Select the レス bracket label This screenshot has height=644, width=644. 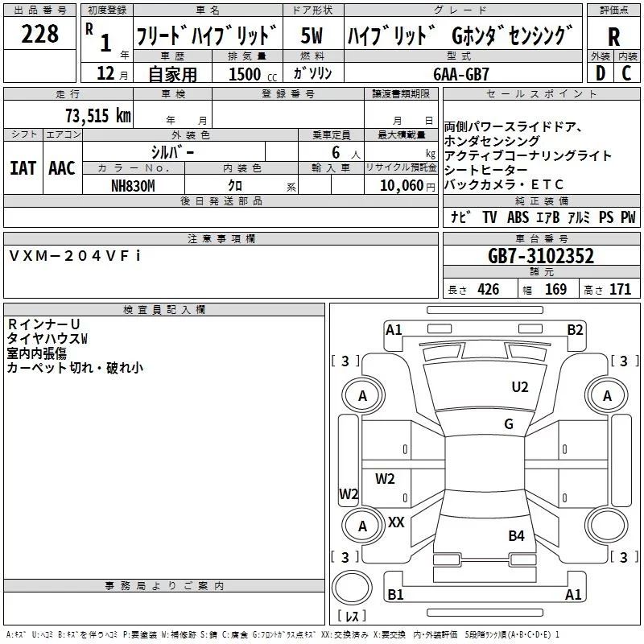(352, 617)
